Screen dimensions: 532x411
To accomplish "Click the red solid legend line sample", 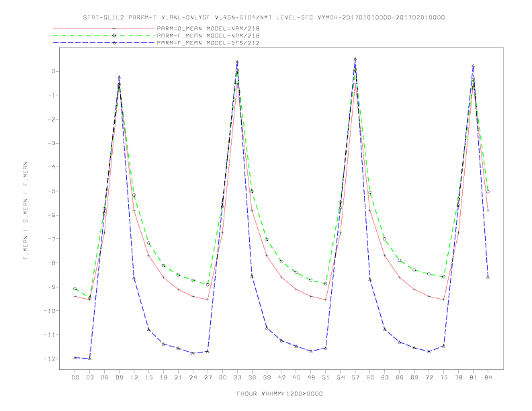I will click(104, 28).
